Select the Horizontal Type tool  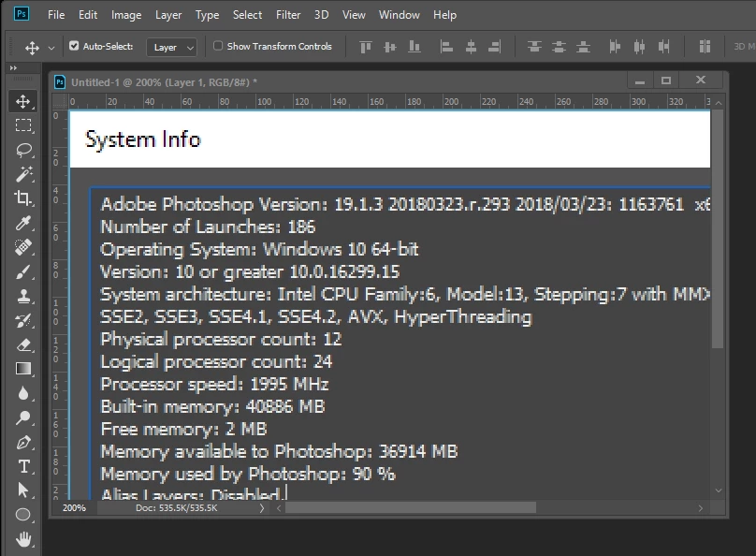point(22,466)
